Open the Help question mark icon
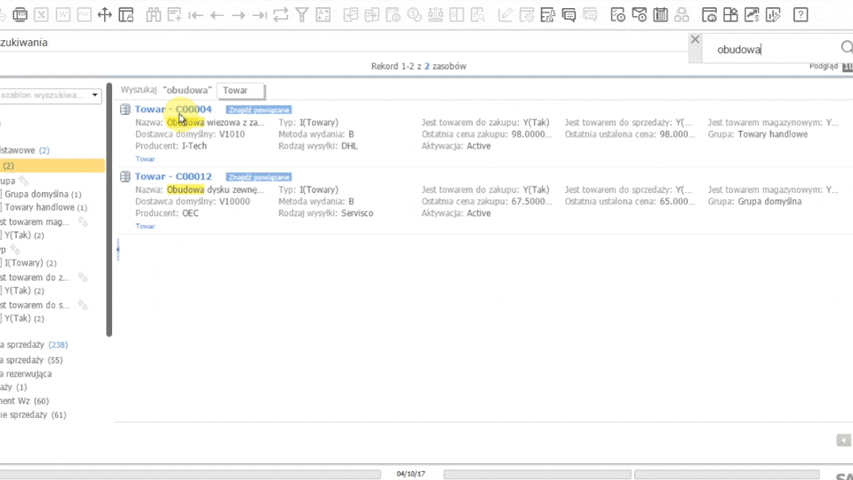Screen dimensions: 853x480 [801, 15]
